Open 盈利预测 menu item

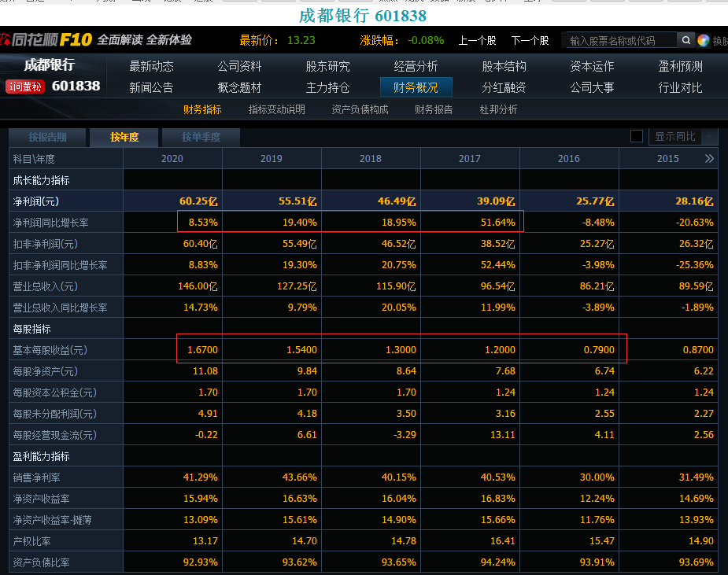pos(680,66)
